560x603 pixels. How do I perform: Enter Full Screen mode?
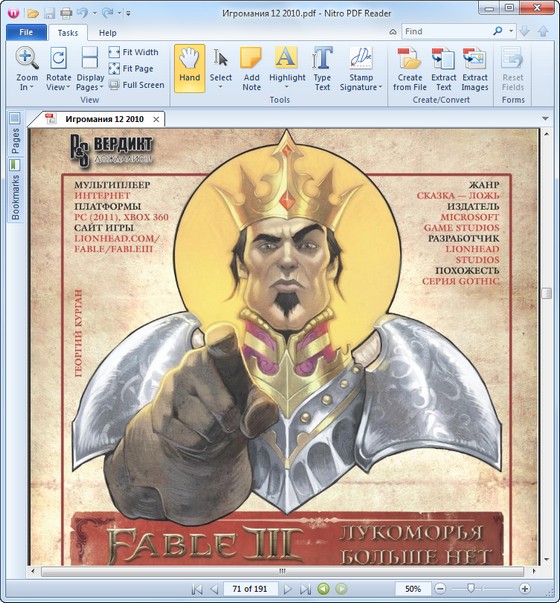point(136,85)
